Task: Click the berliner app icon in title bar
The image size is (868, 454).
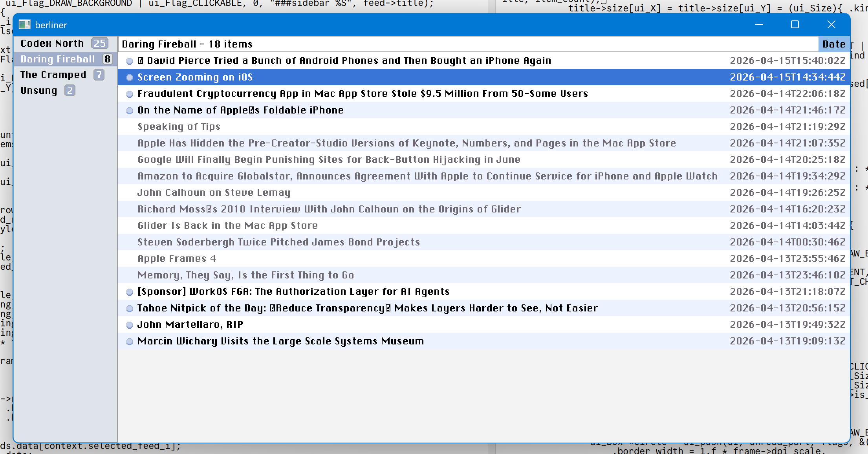Action: click(x=24, y=25)
